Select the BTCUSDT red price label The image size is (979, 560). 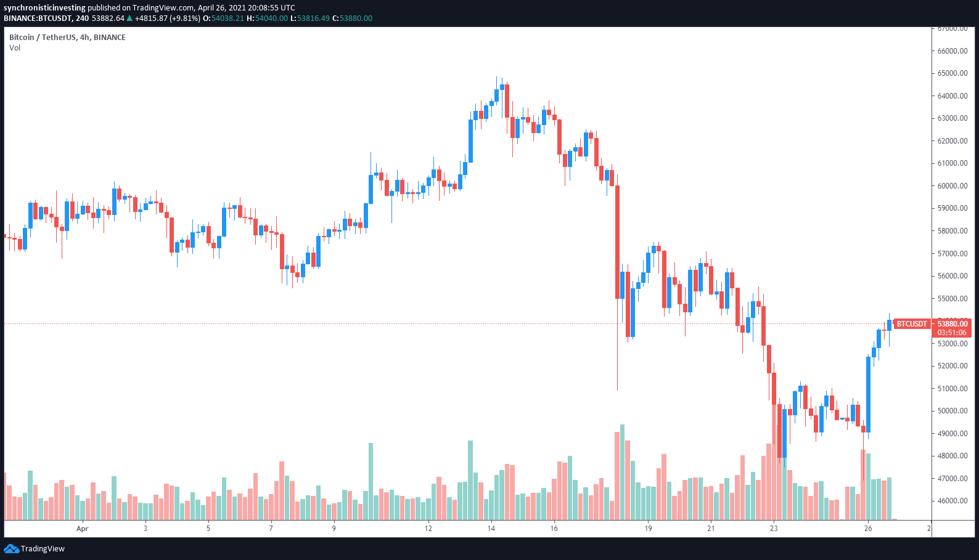click(x=912, y=323)
